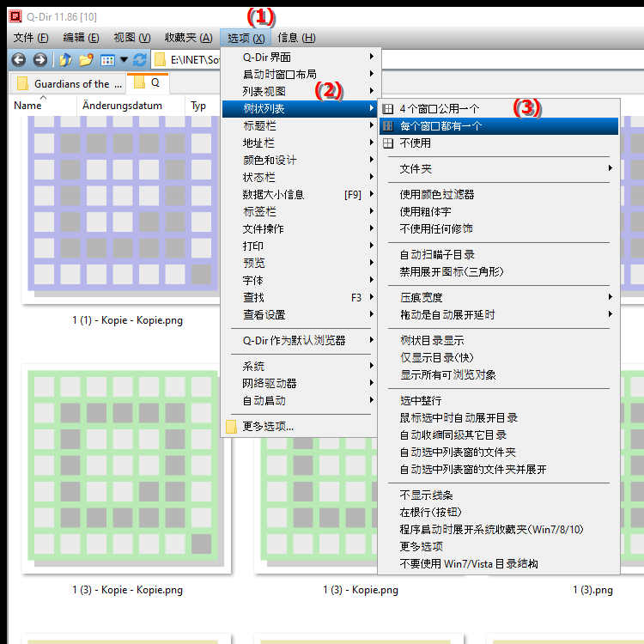
Task: Choose 更多选项 in the tree submenu
Action: pos(422,547)
